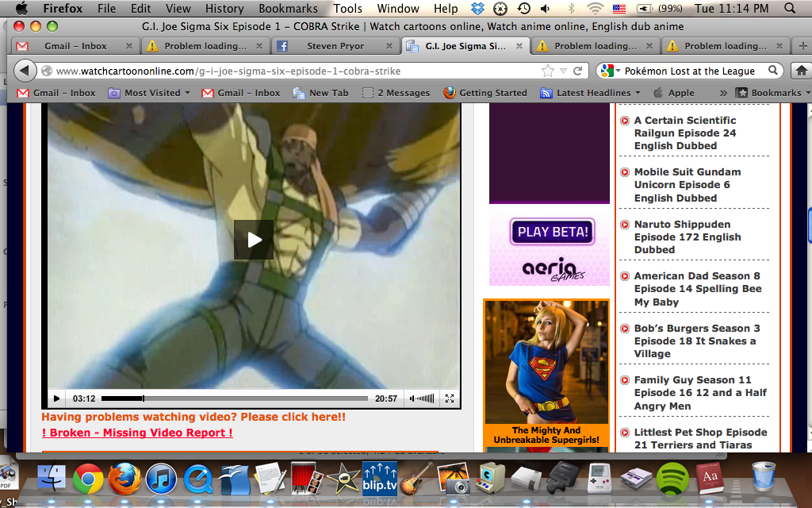Open the search engine selector dropdown

pyautogui.click(x=611, y=71)
